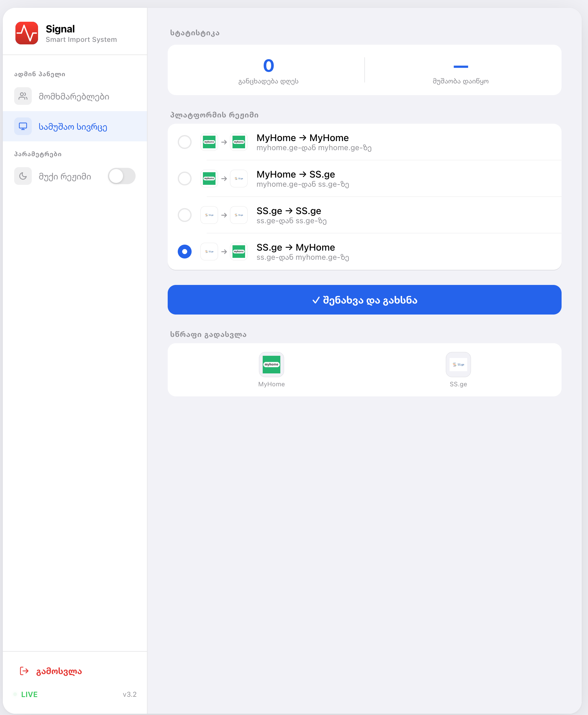588x715 pixels.
Task: Click the Signal red pulse logo icon
Action: coord(27,33)
